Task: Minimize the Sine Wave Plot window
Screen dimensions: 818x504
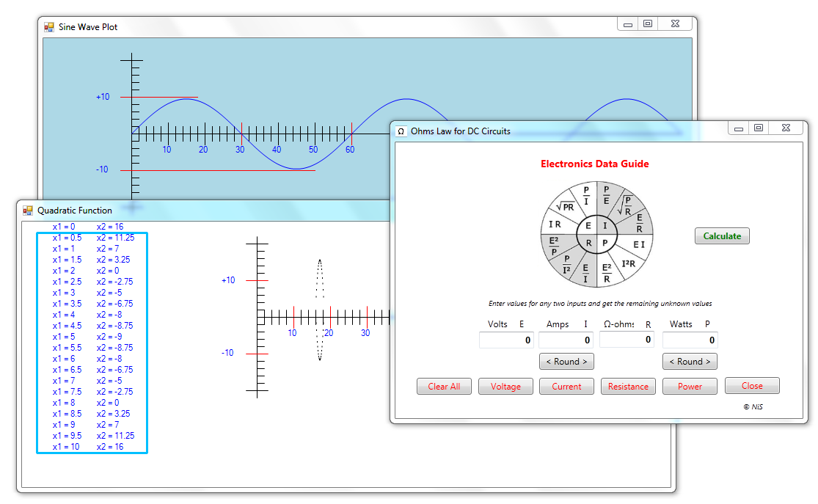Action: coord(628,24)
